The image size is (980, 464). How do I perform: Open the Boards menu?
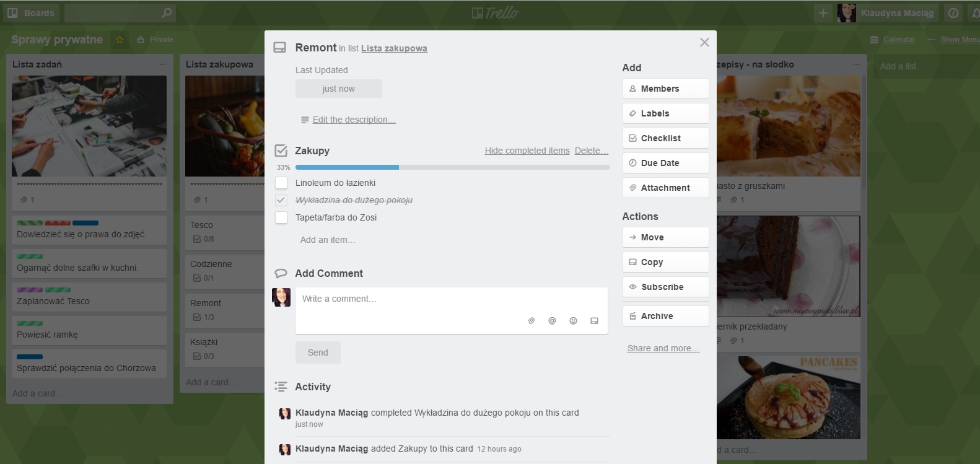[31, 13]
